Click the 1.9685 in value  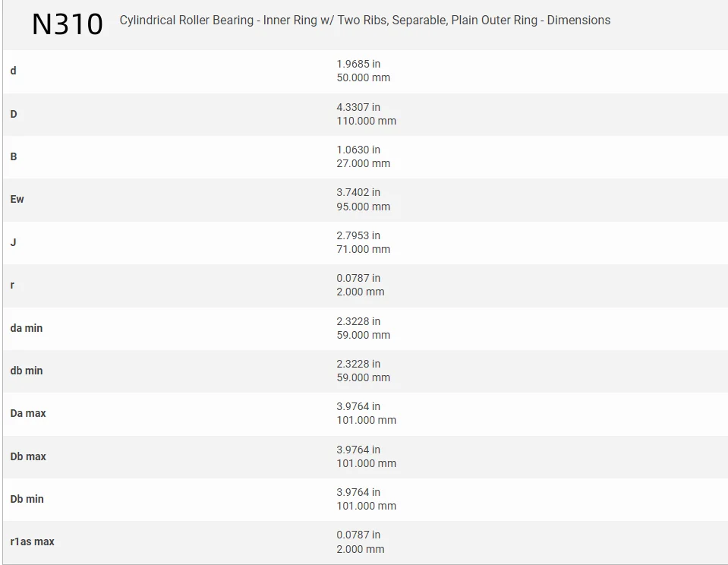tap(358, 64)
